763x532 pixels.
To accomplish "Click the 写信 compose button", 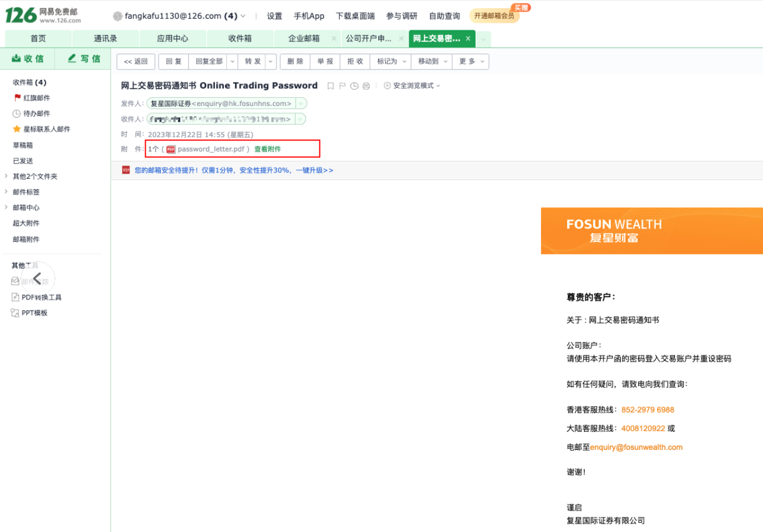I will (83, 58).
